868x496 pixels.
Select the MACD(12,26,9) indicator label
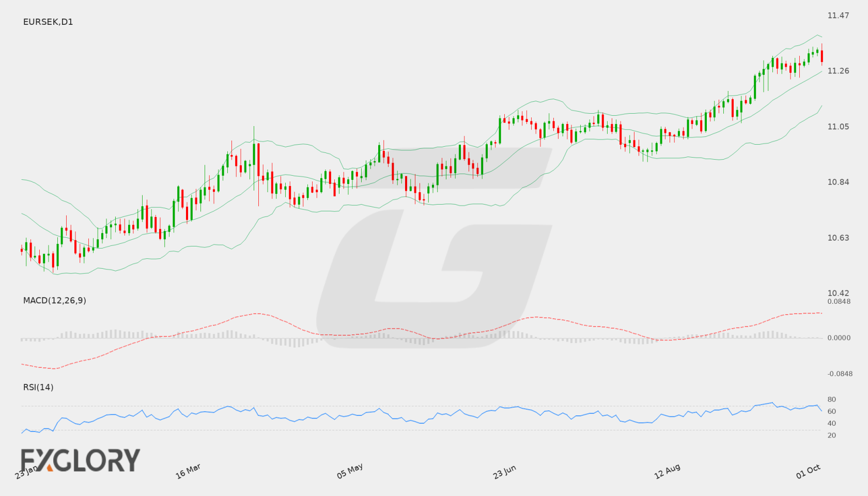coord(54,300)
